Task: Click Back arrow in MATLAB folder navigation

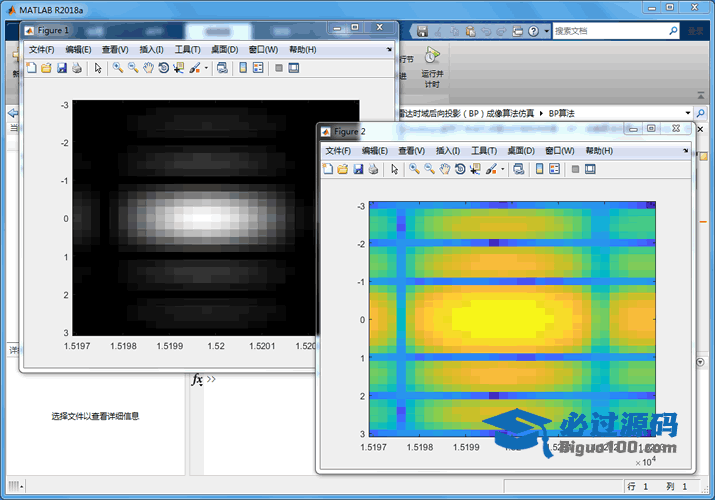Action: 13,113
